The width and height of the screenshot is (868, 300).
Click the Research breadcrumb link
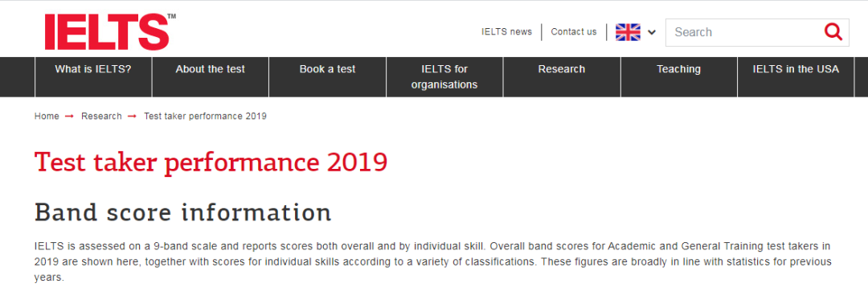coord(101,117)
